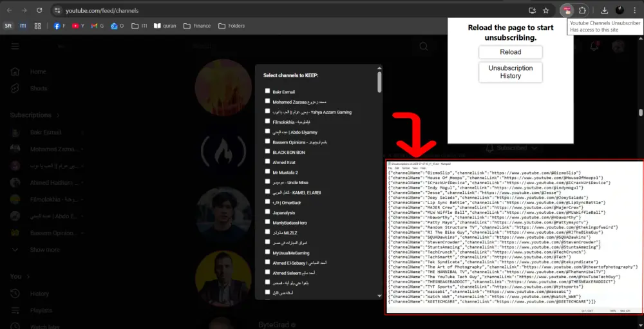The height and width of the screenshot is (329, 644).
Task: Open the ITI bookmarks folder
Action: (x=139, y=26)
